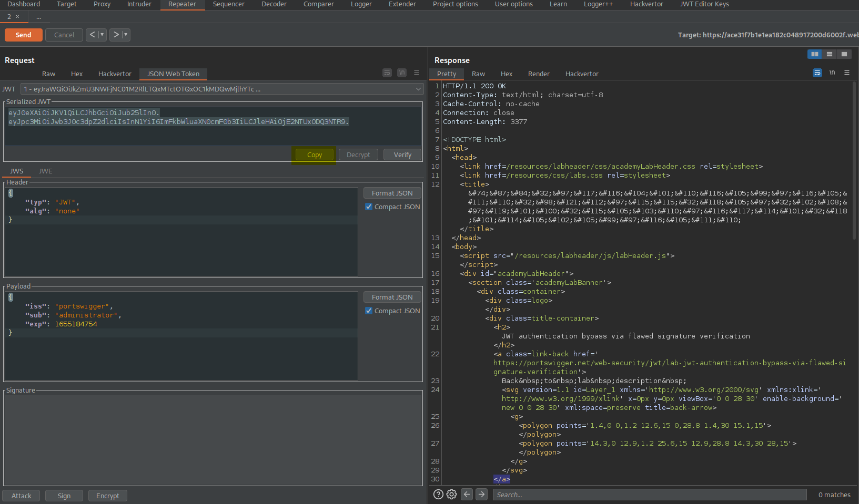Open search settings gear icon
This screenshot has height=504, width=859.
[x=452, y=495]
